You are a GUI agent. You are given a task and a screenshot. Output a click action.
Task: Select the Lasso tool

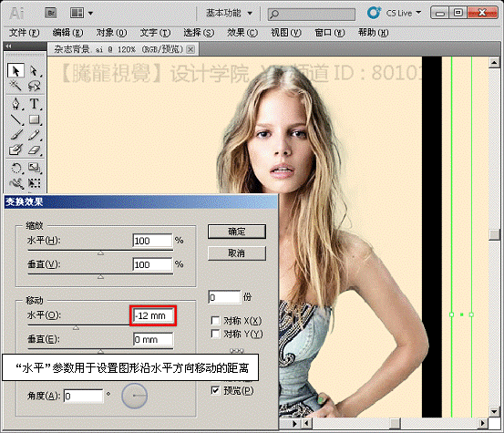(34, 86)
